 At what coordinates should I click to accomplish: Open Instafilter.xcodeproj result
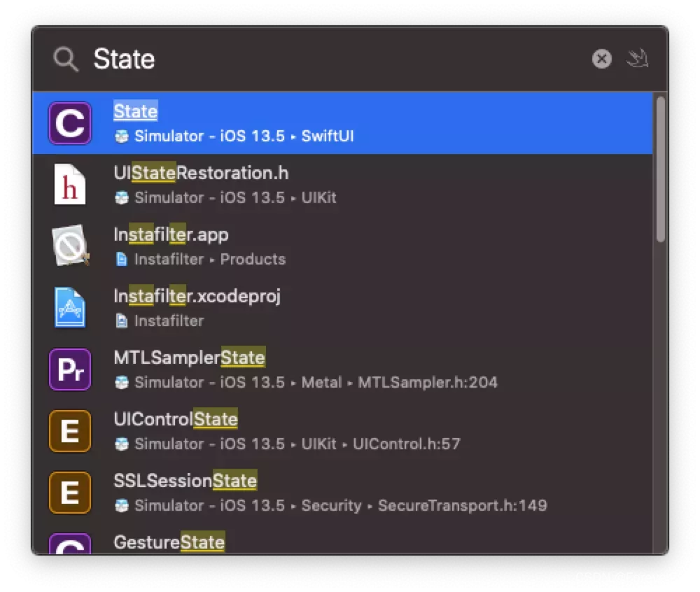pyautogui.click(x=342, y=308)
